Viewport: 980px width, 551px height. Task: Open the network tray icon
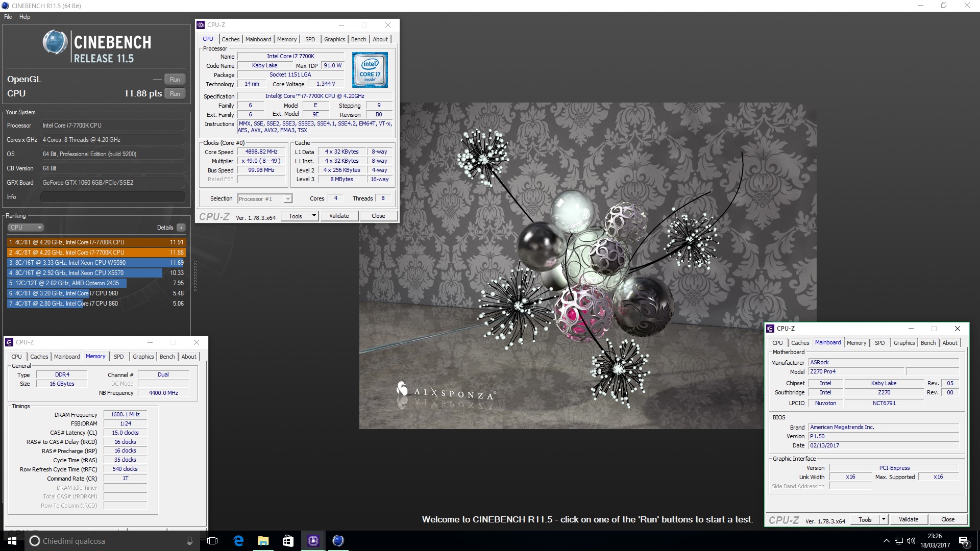pyautogui.click(x=899, y=541)
